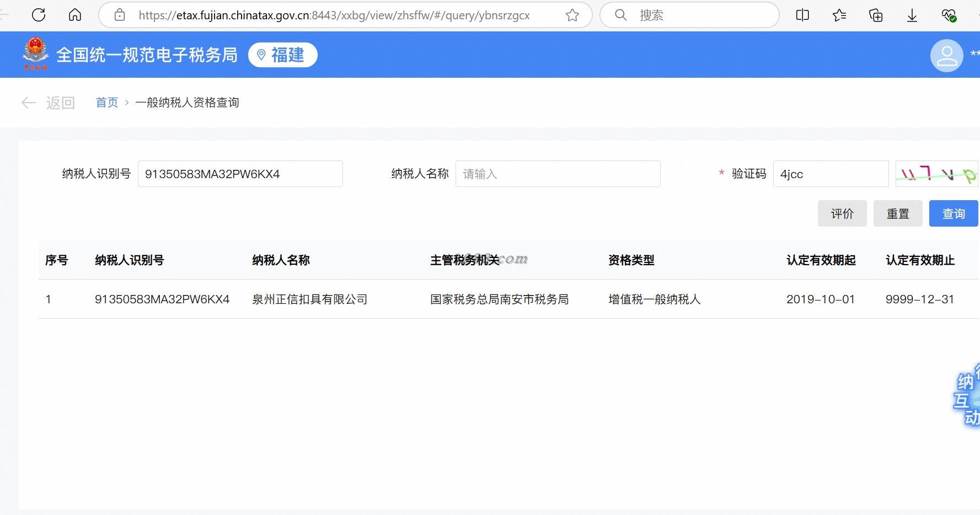Select the 全国统一规范电子税务局 title
Viewport: 980px width, 515px height.
[x=147, y=55]
